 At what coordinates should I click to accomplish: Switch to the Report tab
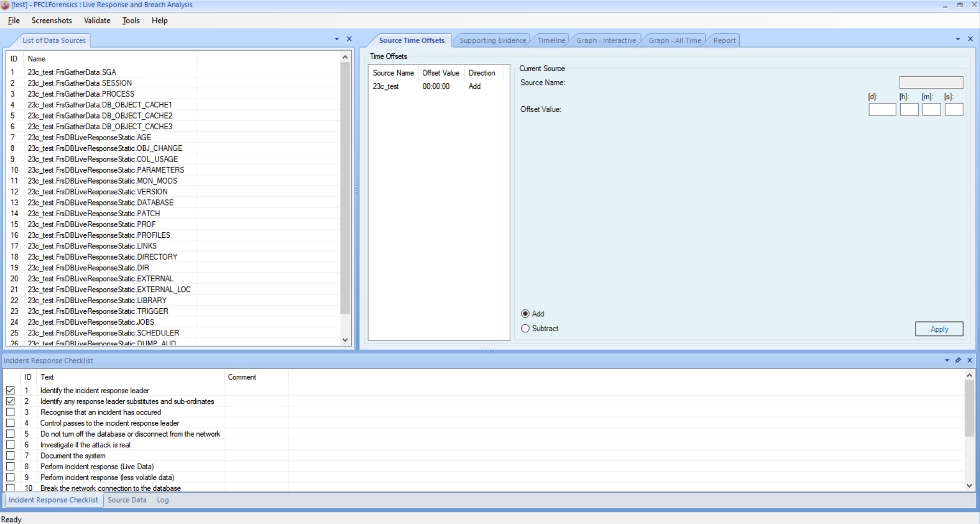point(724,40)
